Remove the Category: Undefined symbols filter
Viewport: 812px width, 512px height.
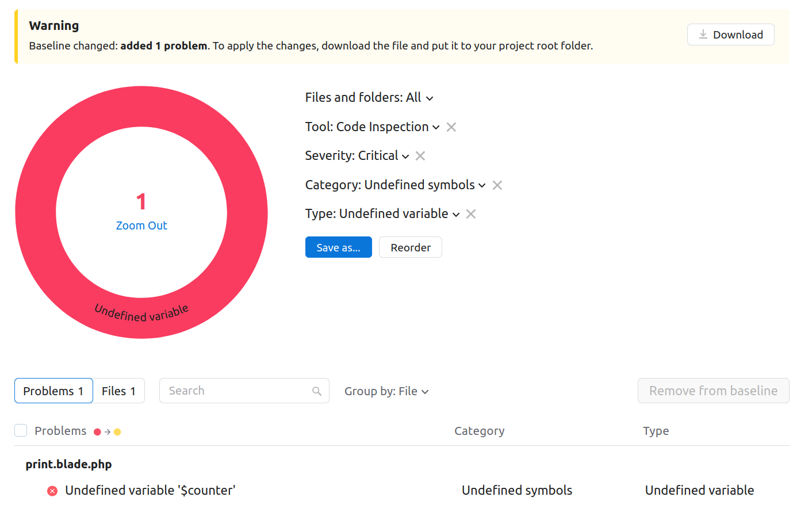[x=496, y=185]
